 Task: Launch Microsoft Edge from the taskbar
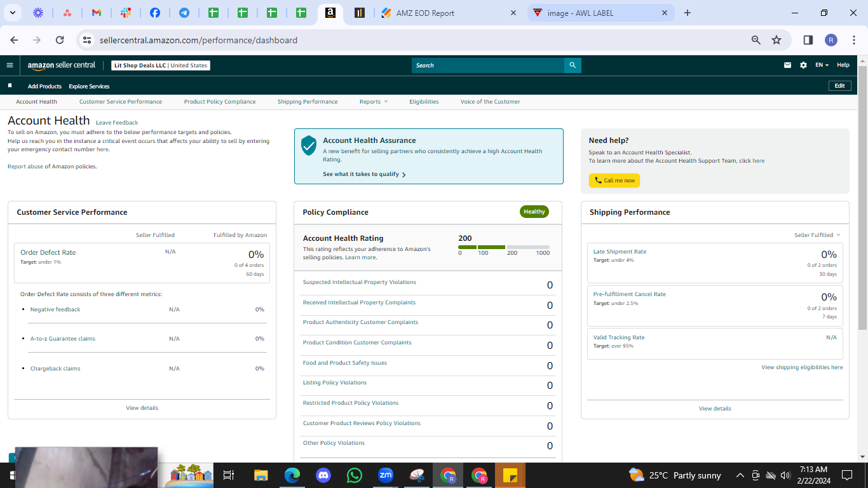click(292, 475)
